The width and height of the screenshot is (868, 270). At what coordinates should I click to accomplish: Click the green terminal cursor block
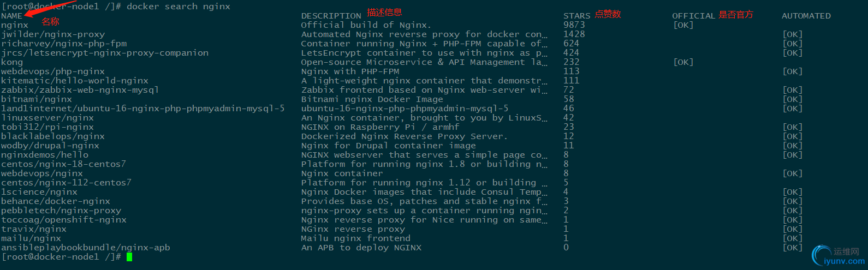[x=129, y=257]
